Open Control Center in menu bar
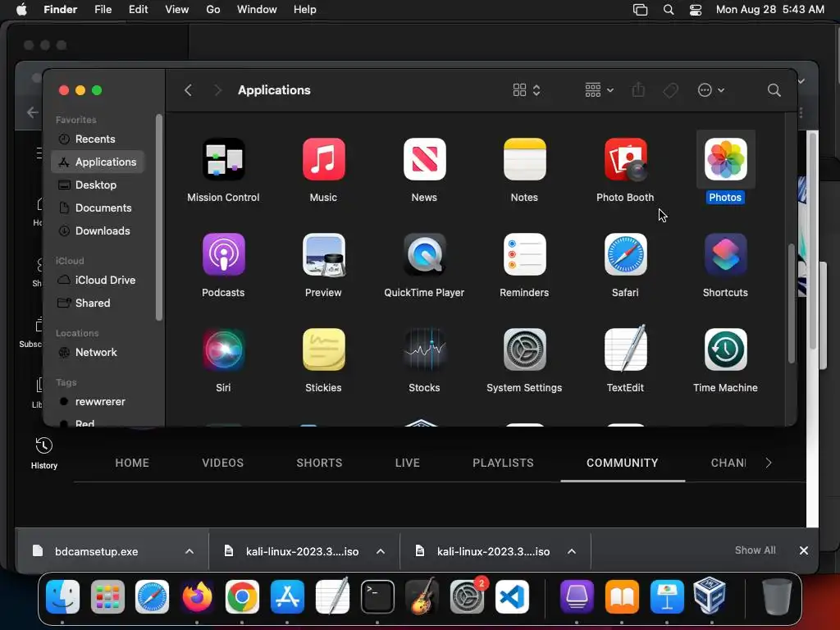Viewport: 840px width, 630px height. 696,10
